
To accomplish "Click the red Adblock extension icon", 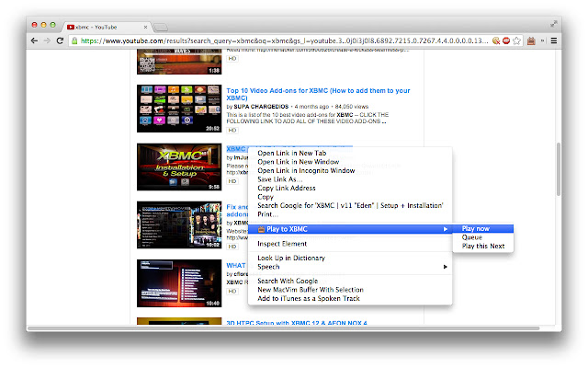I will coord(506,40).
